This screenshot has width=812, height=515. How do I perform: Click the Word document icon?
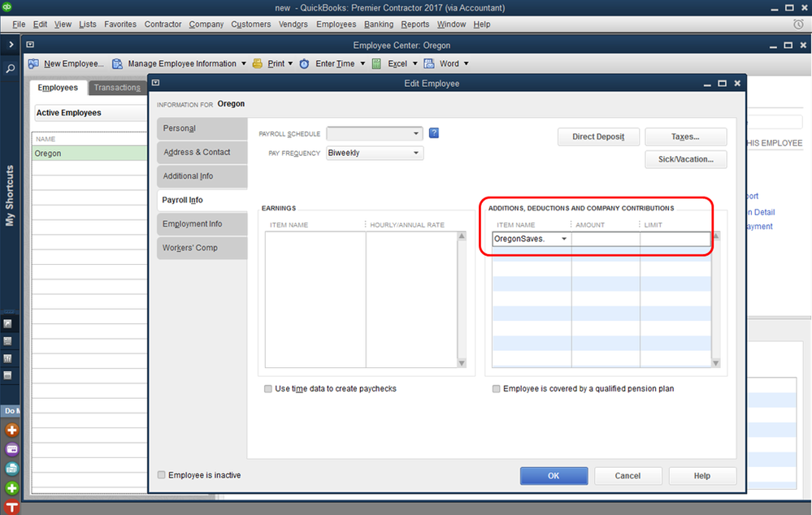point(429,63)
